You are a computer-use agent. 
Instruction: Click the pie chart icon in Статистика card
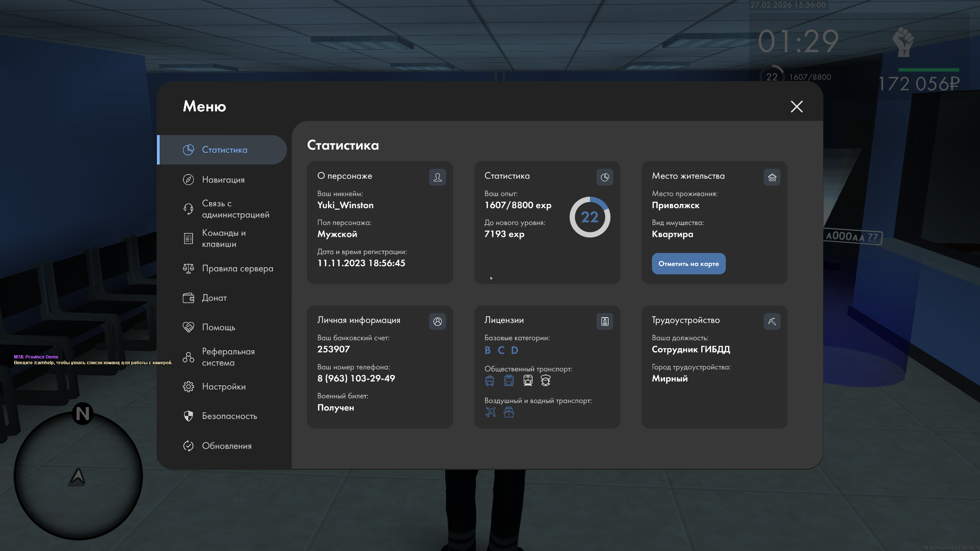(604, 177)
